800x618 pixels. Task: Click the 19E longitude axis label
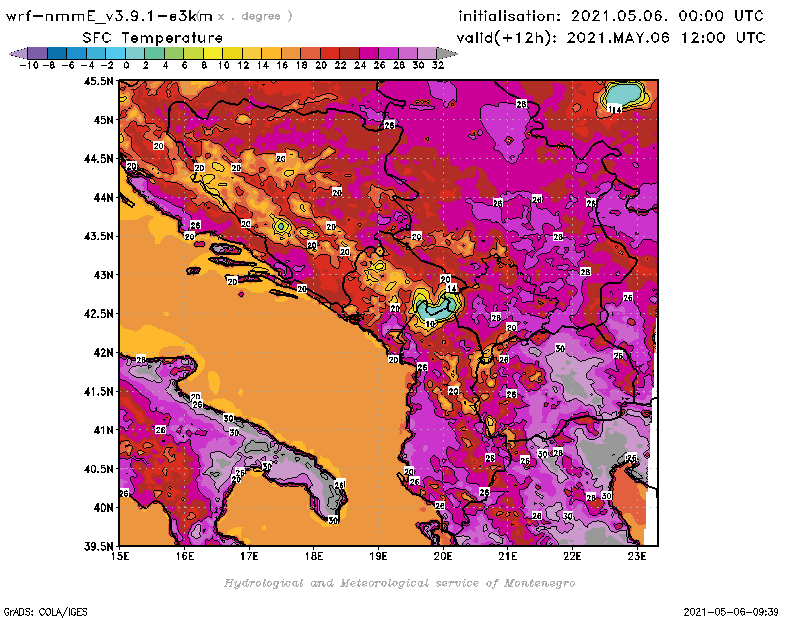tap(379, 554)
